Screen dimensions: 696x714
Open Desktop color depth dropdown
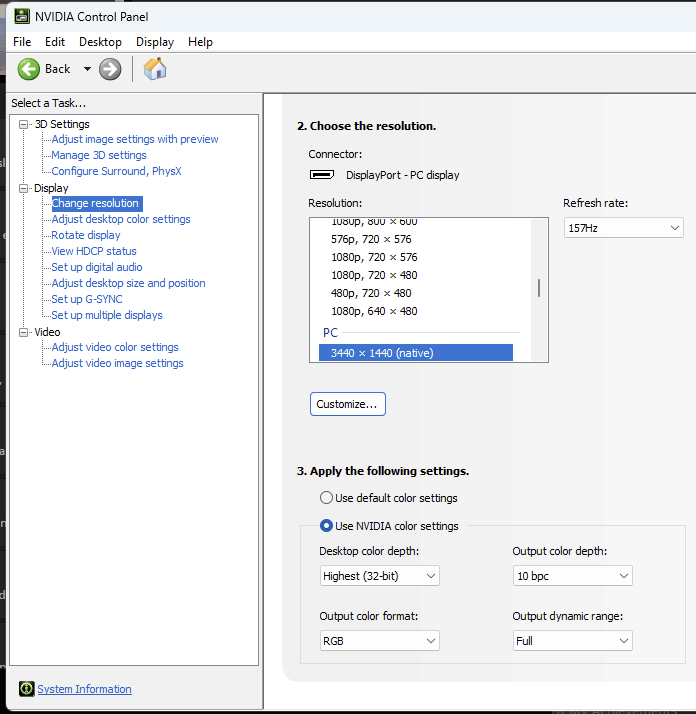(x=379, y=576)
